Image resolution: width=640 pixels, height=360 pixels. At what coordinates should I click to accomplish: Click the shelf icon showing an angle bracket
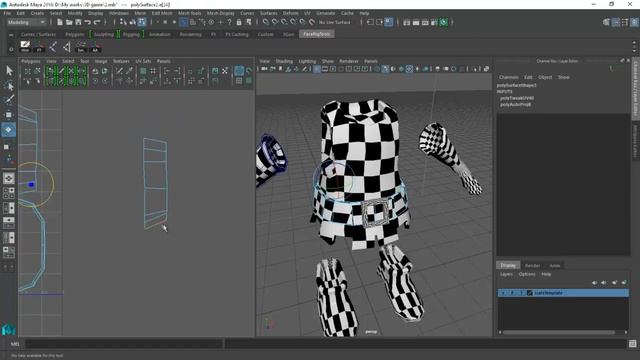tap(53, 47)
